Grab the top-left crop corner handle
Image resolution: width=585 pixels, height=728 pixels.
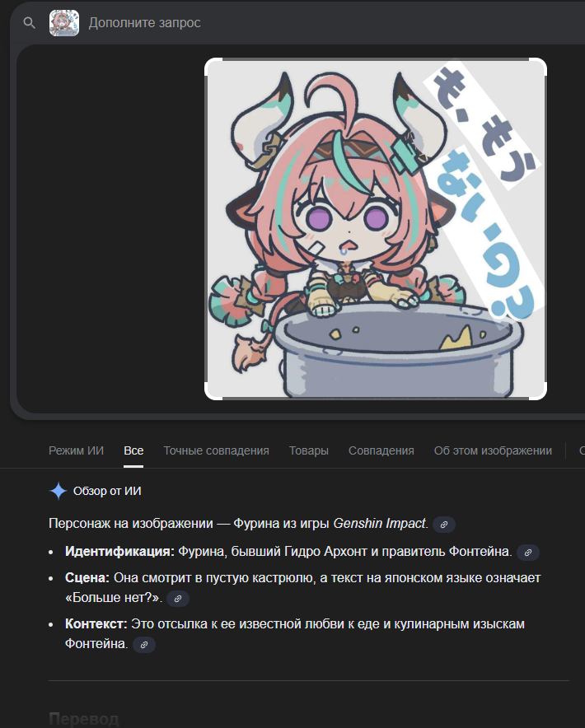tap(213, 67)
